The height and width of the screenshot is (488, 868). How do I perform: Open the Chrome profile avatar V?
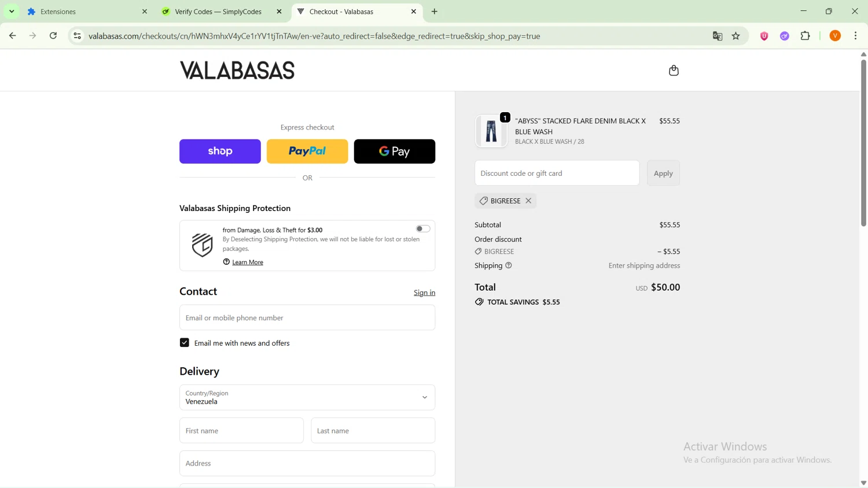click(835, 36)
